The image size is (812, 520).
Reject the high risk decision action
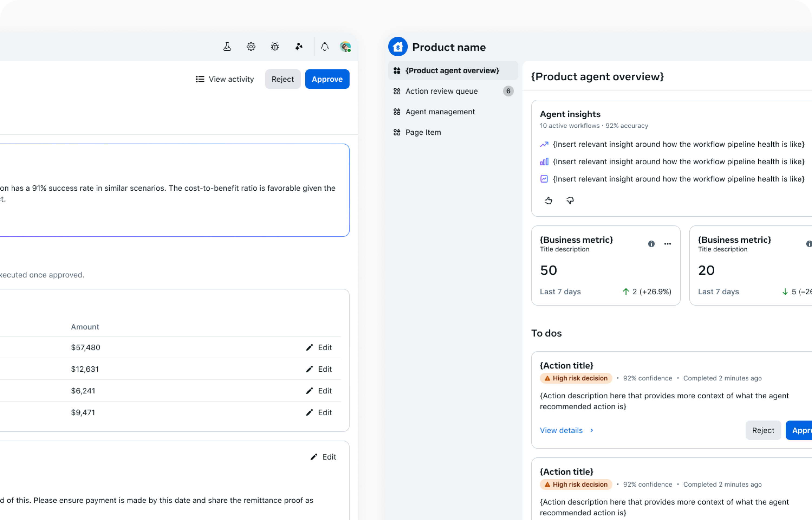point(763,430)
